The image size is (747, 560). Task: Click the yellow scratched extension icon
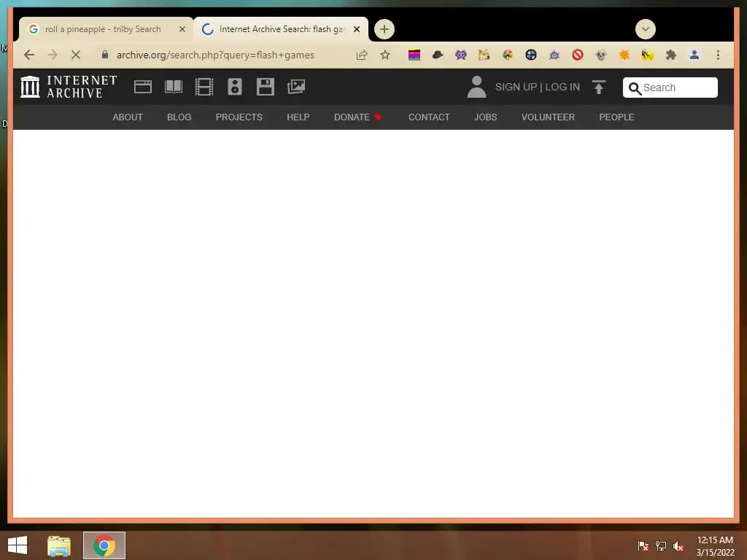click(648, 55)
